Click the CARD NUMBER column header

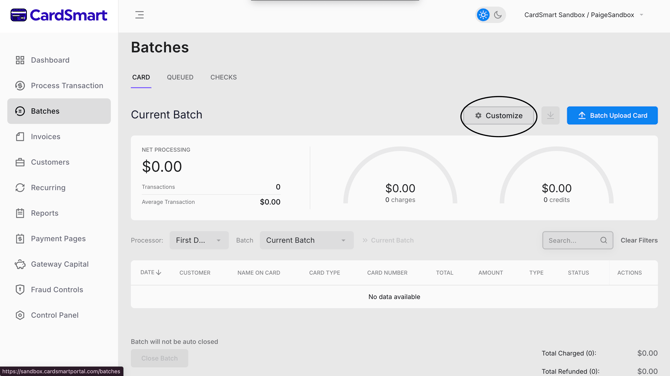tap(387, 273)
